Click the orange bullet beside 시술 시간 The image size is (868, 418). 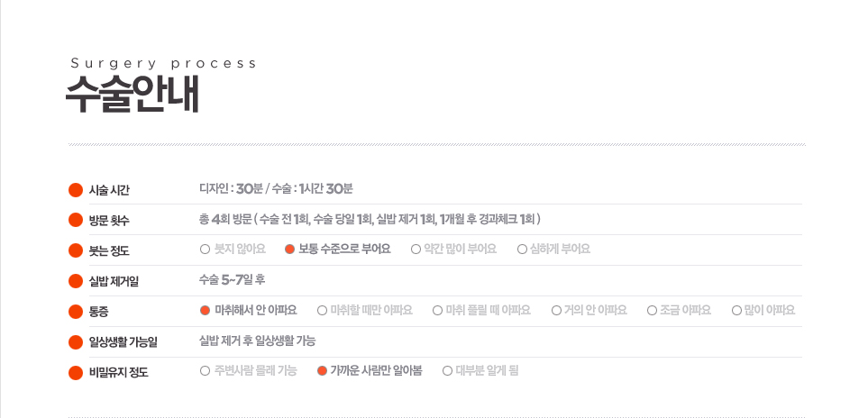(76, 189)
